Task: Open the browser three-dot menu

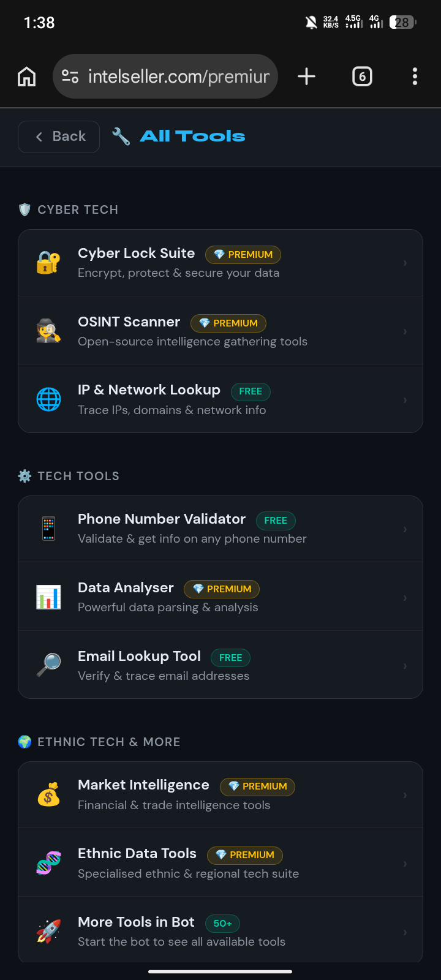Action: click(x=415, y=77)
